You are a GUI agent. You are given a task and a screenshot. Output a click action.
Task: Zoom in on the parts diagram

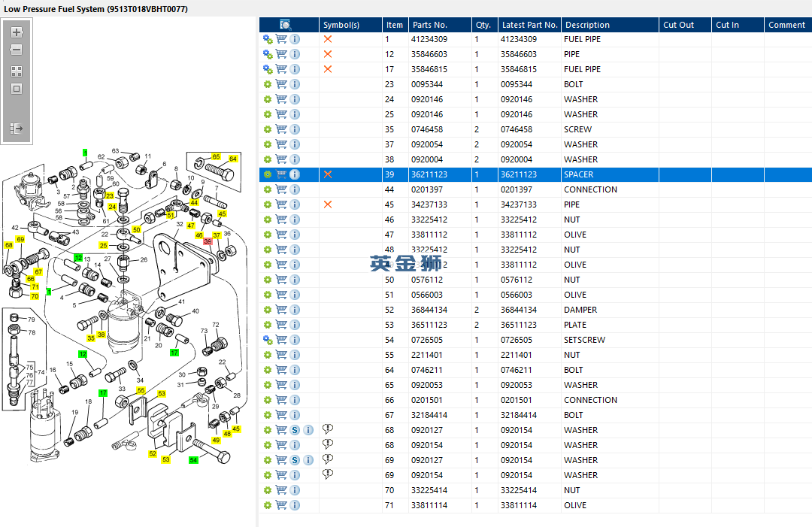click(x=17, y=32)
